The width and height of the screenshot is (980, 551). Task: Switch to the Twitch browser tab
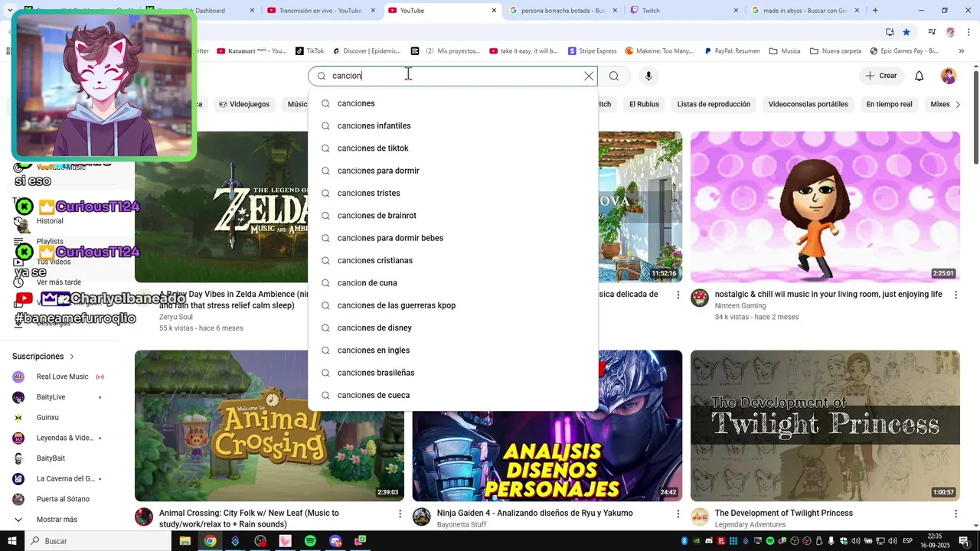pyautogui.click(x=685, y=11)
